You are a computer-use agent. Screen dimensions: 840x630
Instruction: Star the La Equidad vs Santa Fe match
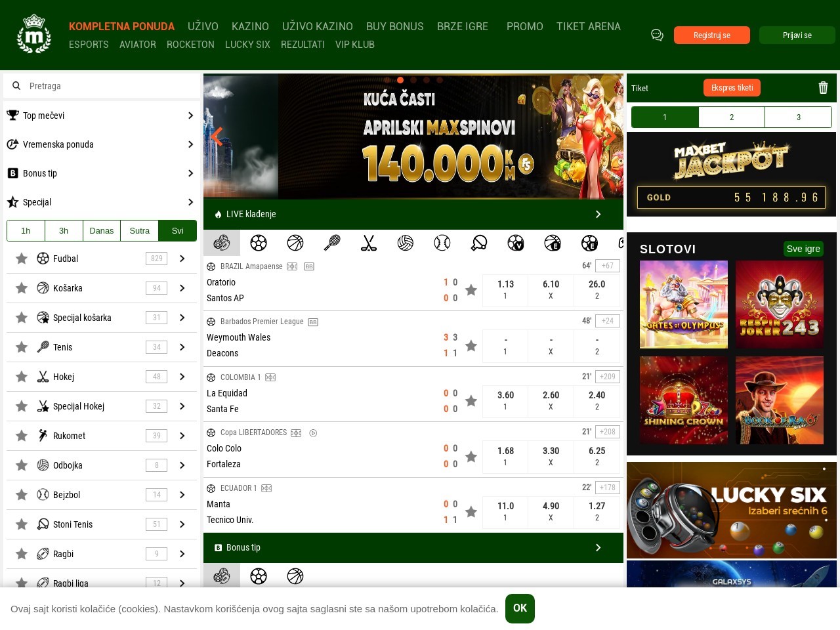pos(471,401)
